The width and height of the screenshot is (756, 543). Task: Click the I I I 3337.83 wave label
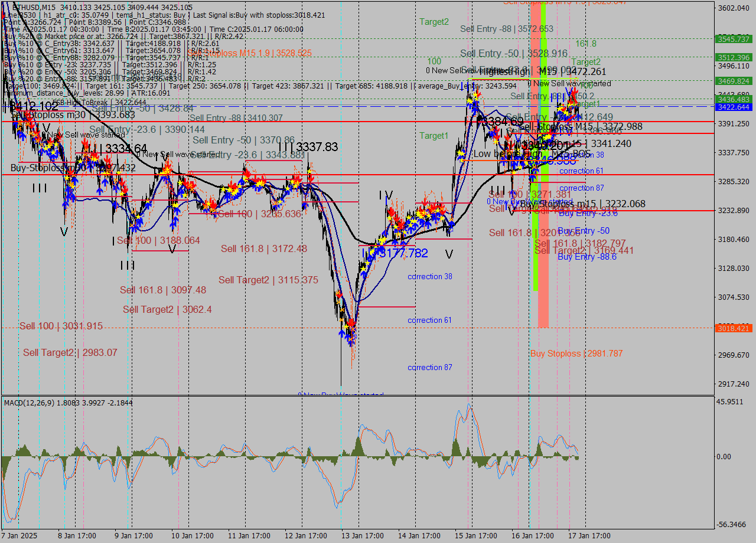(308, 146)
